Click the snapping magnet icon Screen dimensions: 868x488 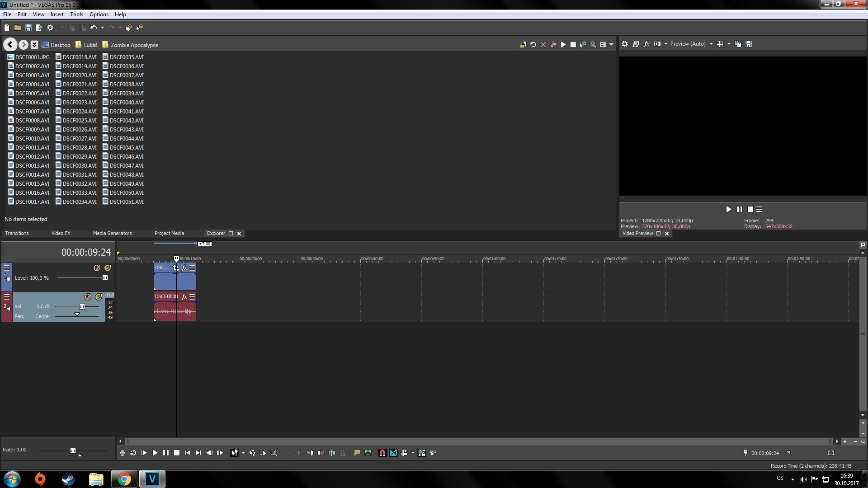pos(382,453)
